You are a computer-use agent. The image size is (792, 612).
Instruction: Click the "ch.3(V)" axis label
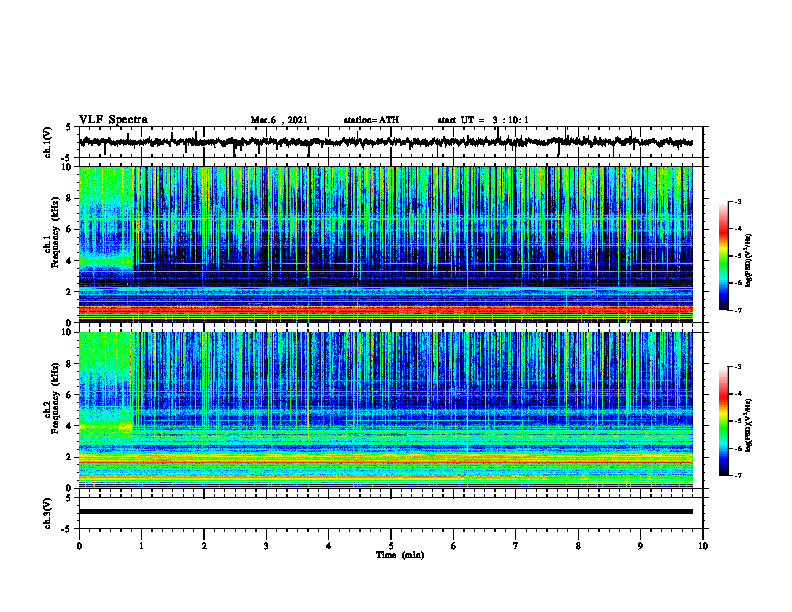(47, 513)
